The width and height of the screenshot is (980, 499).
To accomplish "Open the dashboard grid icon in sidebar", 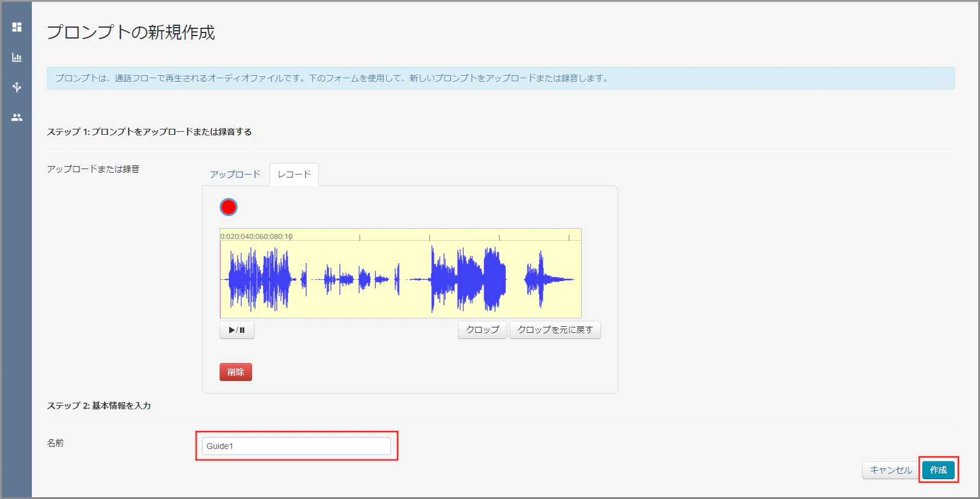I will tap(17, 27).
